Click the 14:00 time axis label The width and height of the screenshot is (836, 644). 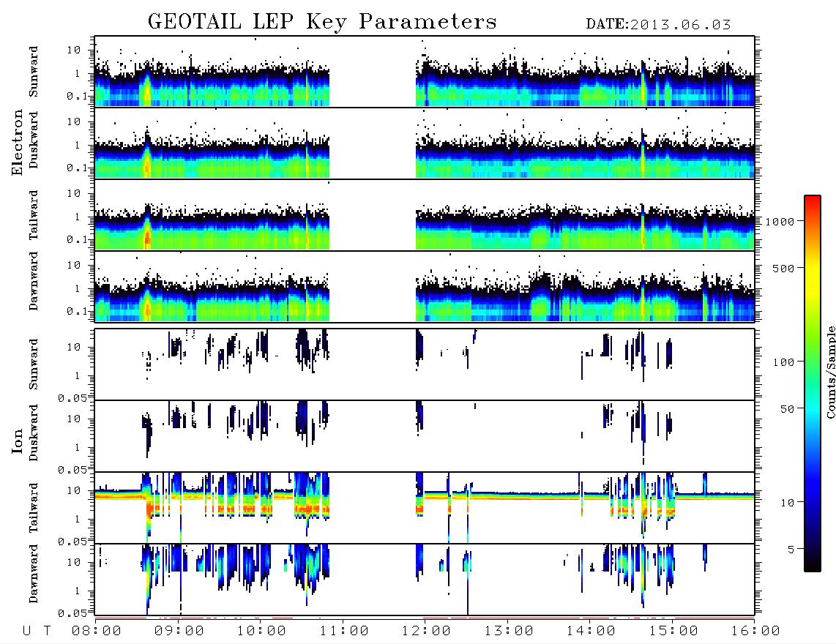[x=591, y=631]
